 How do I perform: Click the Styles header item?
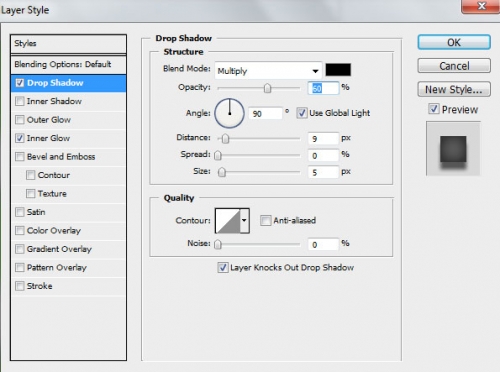(68, 44)
